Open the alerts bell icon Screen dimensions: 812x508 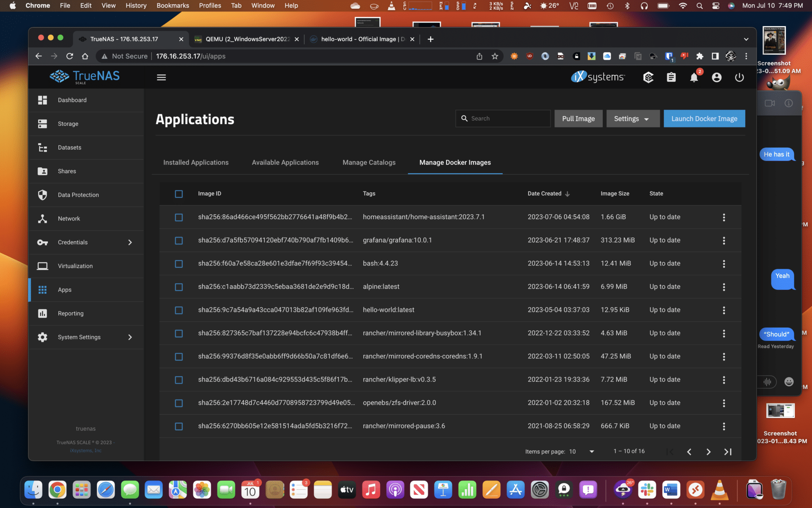(694, 77)
